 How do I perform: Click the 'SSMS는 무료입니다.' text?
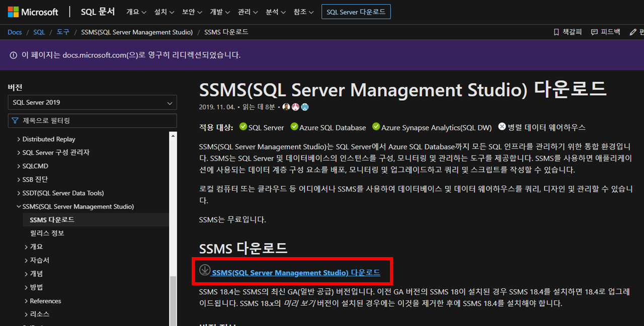tap(232, 220)
